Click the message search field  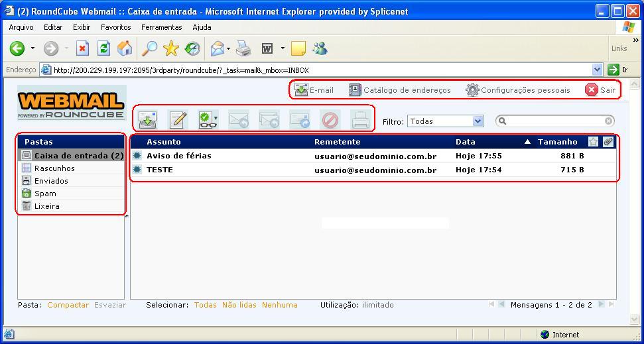[556, 121]
